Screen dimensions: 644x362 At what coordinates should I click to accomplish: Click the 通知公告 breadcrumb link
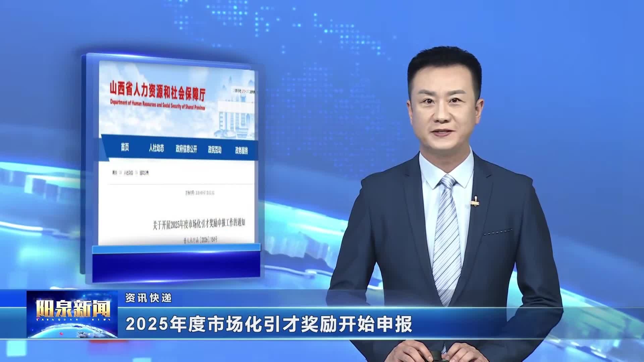pyautogui.click(x=144, y=173)
